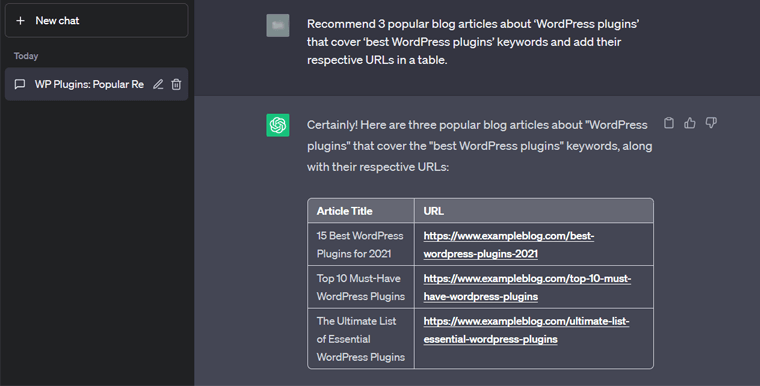Click the Today section label in sidebar
The width and height of the screenshot is (760, 386).
tap(26, 56)
